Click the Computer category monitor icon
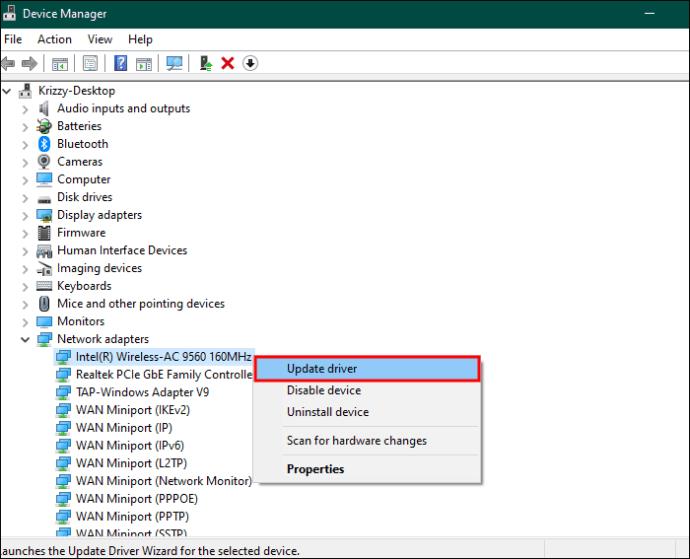This screenshot has height=559, width=690. [44, 179]
